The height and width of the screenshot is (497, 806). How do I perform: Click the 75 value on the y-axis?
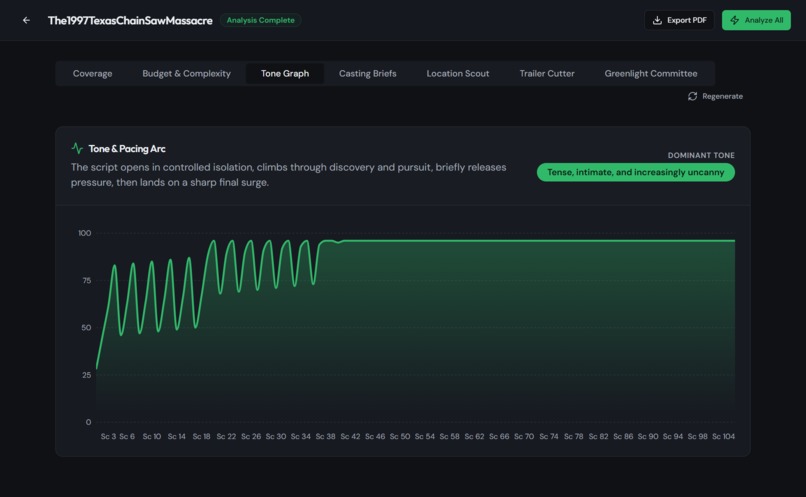(x=86, y=281)
